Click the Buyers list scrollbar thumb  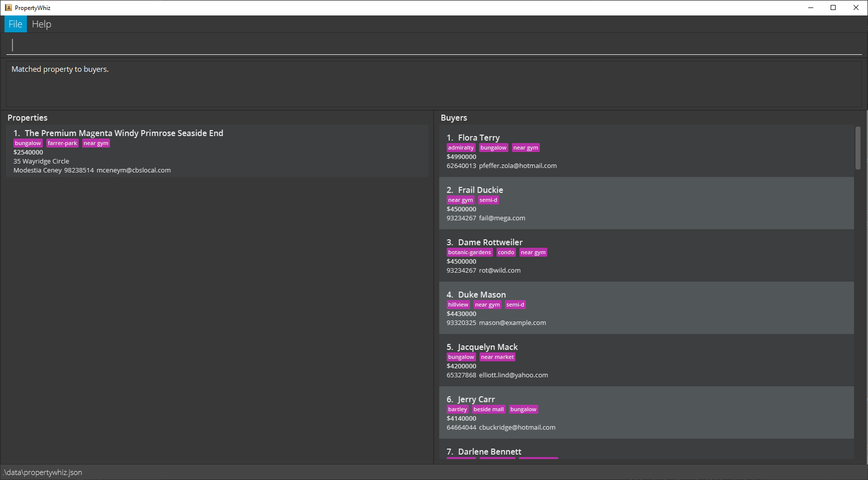tap(858, 148)
